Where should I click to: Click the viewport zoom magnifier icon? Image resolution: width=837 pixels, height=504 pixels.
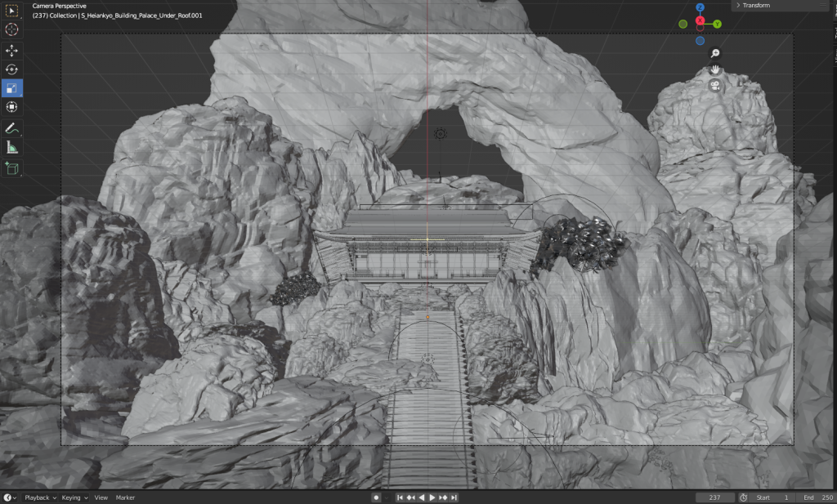coord(715,53)
